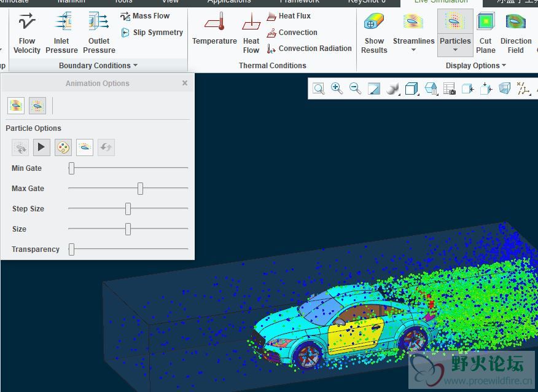This screenshot has height=392, width=538.
Task: Open datum display filters icon
Action: coord(523,88)
